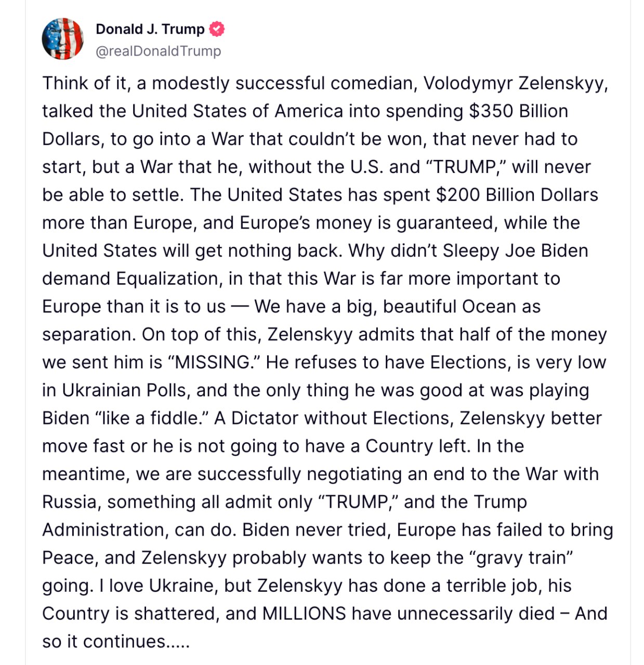Click the capitalized word "MILLIONS"
The width and height of the screenshot is (644, 665).
(x=304, y=614)
